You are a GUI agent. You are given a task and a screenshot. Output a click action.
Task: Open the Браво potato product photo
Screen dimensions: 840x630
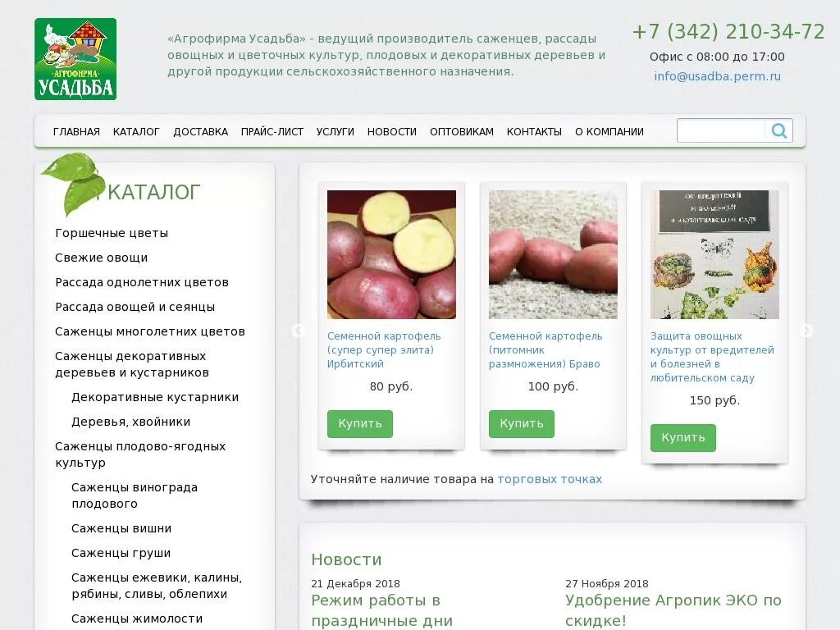[x=553, y=254]
